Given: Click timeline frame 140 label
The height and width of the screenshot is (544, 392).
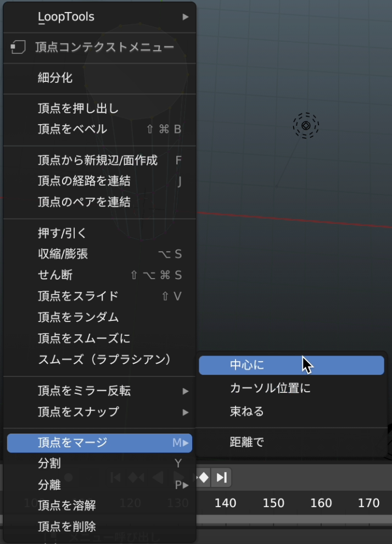Looking at the screenshot, I should click(225, 503).
